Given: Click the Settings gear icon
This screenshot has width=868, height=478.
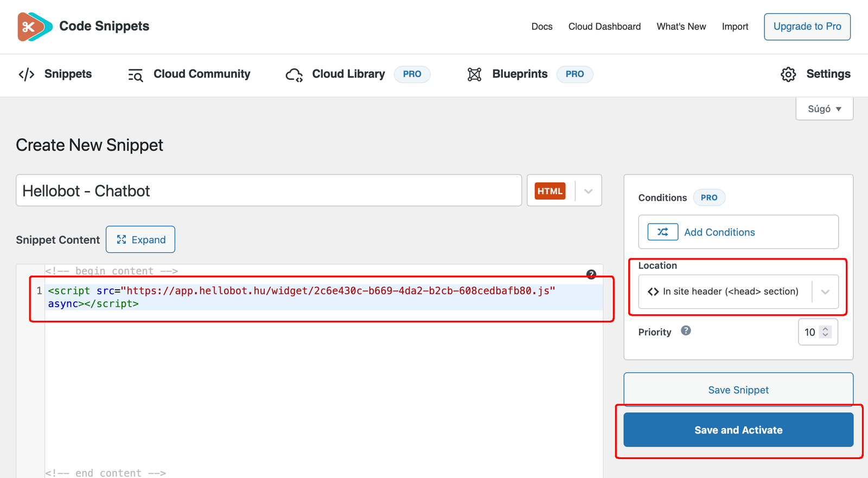Looking at the screenshot, I should (788, 74).
